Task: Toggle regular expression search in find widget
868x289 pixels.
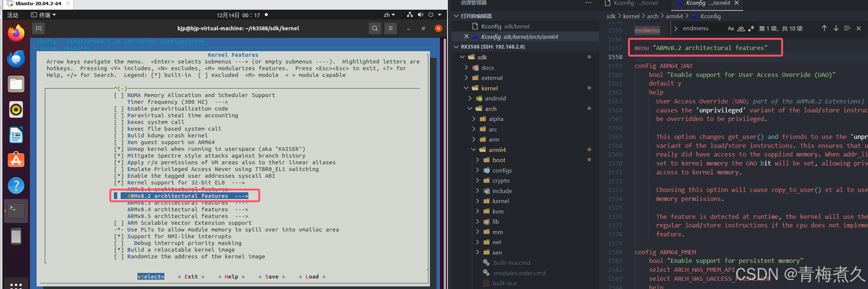Action: tap(751, 28)
